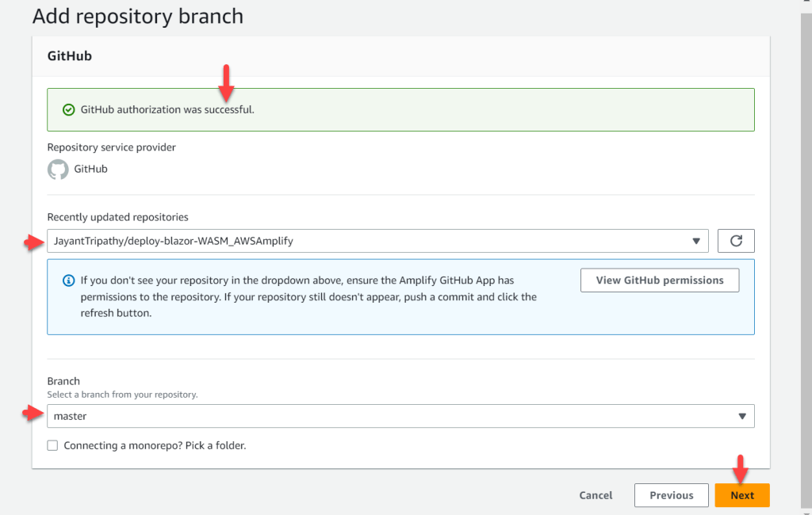Open the Recently updated repositories dropdown
Screen dimensions: 812x515
coord(377,241)
